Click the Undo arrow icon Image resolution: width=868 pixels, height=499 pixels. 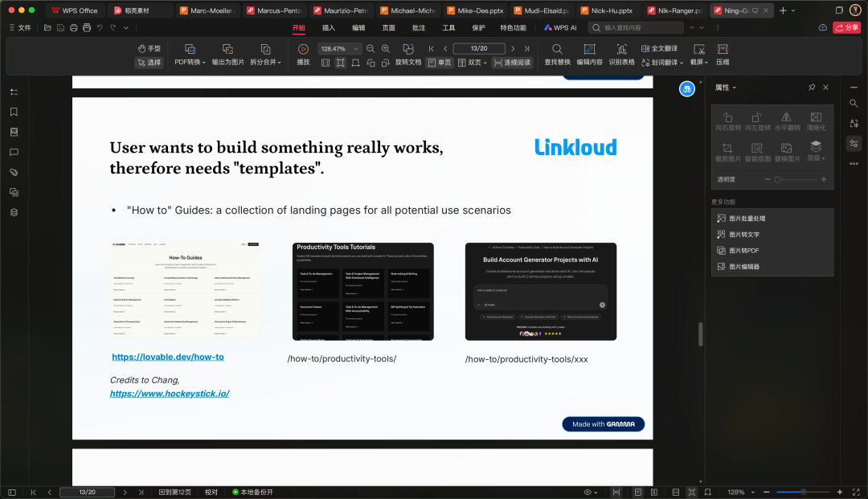click(100, 27)
